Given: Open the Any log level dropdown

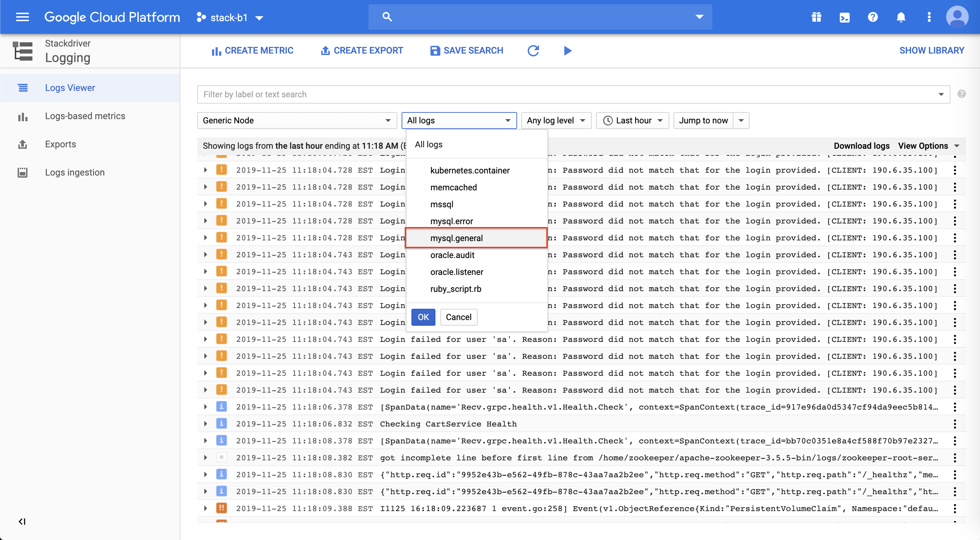Looking at the screenshot, I should click(x=556, y=120).
